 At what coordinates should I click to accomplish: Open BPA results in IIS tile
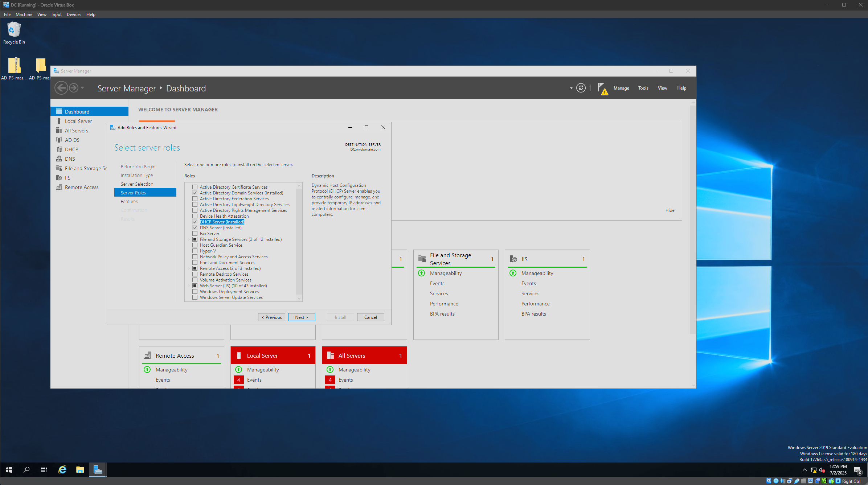[x=533, y=314]
